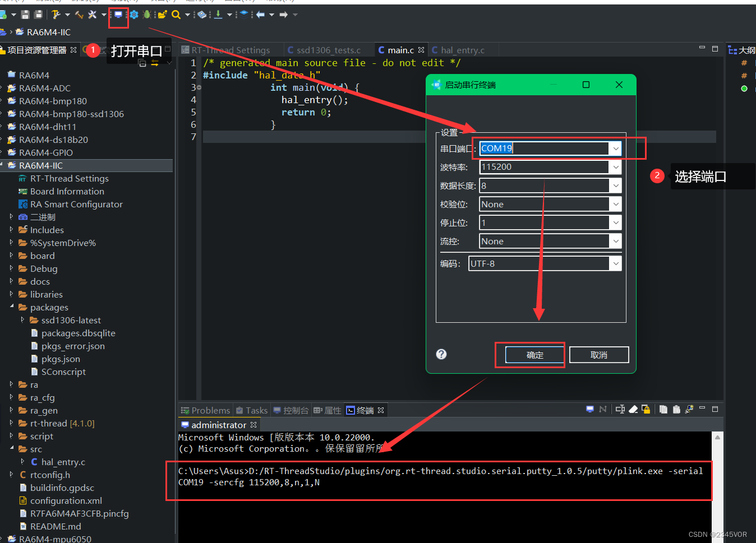Screen dimensions: 756x543
Task: Toggle link with editor in project explorer
Action: click(x=155, y=63)
